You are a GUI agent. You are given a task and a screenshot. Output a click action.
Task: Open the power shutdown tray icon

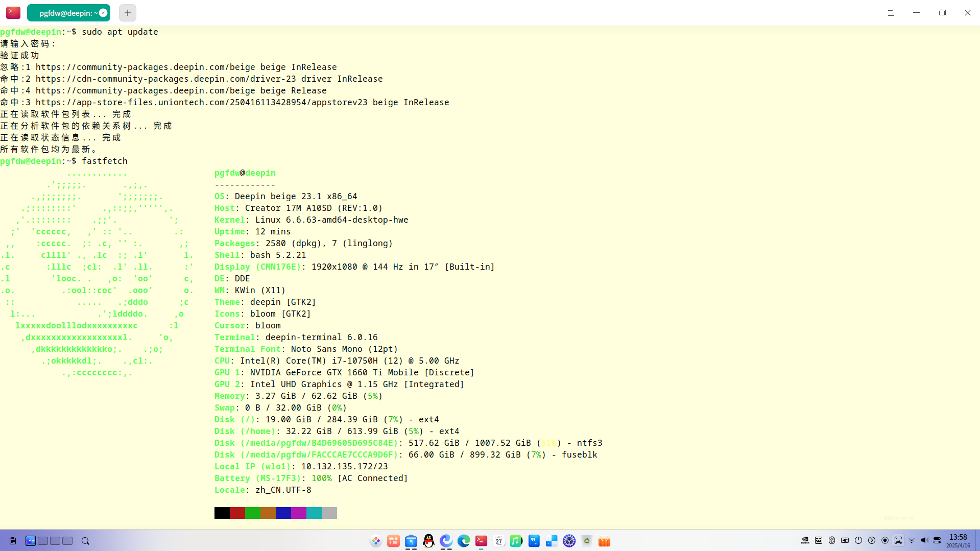[858, 540]
